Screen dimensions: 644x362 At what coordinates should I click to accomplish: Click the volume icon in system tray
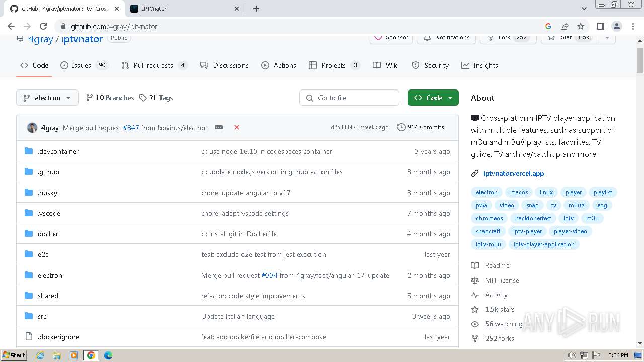tap(572, 355)
